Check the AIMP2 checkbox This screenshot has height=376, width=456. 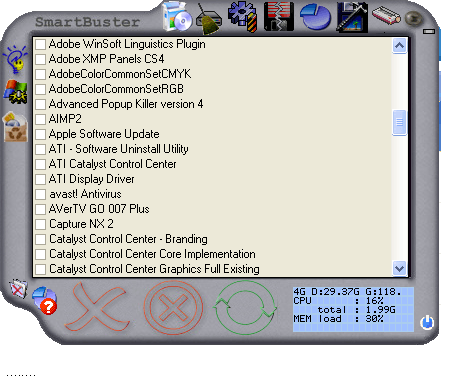coord(41,119)
